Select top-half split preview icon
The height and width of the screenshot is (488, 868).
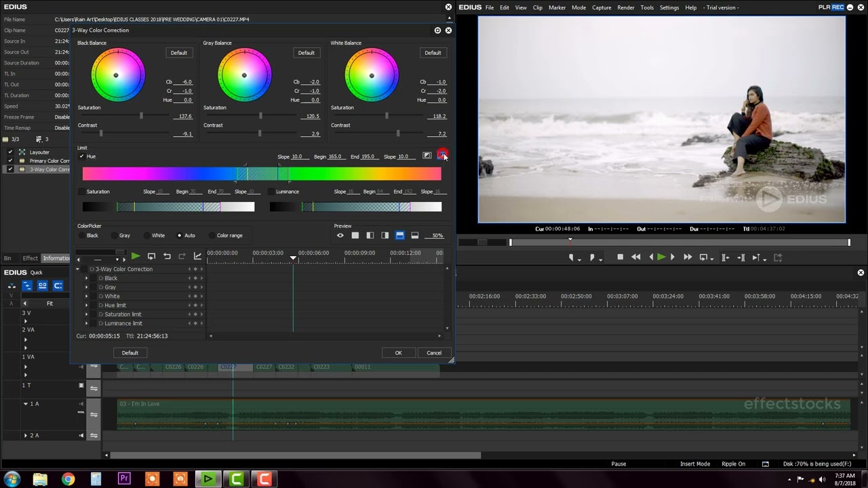click(400, 235)
